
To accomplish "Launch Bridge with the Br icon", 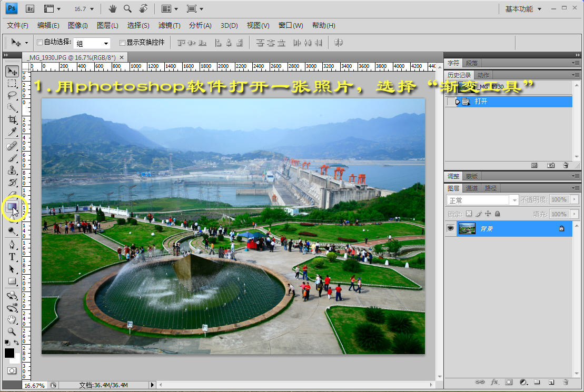I will 30,9.
